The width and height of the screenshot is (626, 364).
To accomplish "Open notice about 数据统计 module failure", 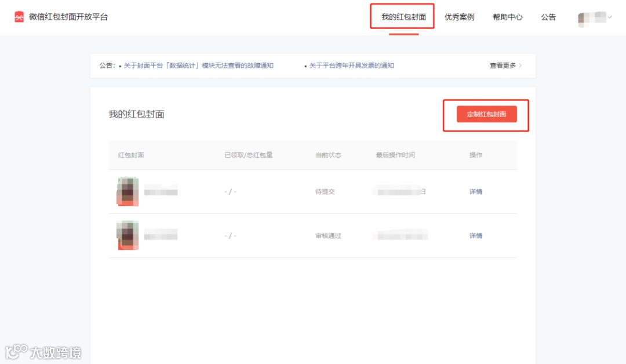I will (198, 65).
